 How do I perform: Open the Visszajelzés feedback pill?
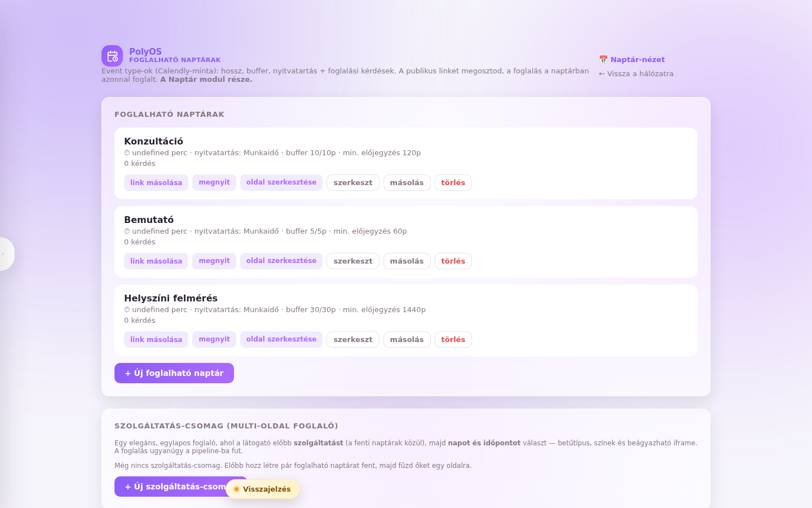tap(263, 489)
